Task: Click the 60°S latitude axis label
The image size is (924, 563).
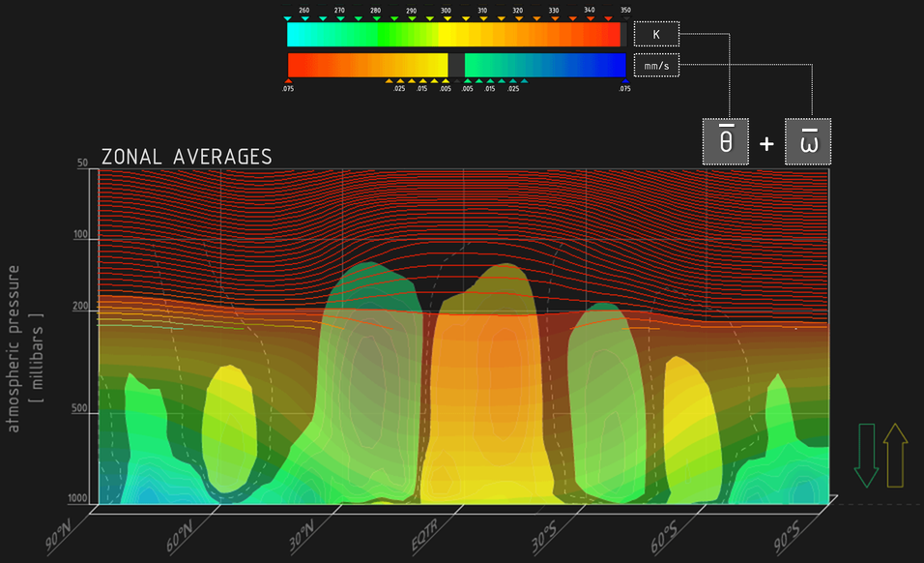Action: tap(664, 531)
